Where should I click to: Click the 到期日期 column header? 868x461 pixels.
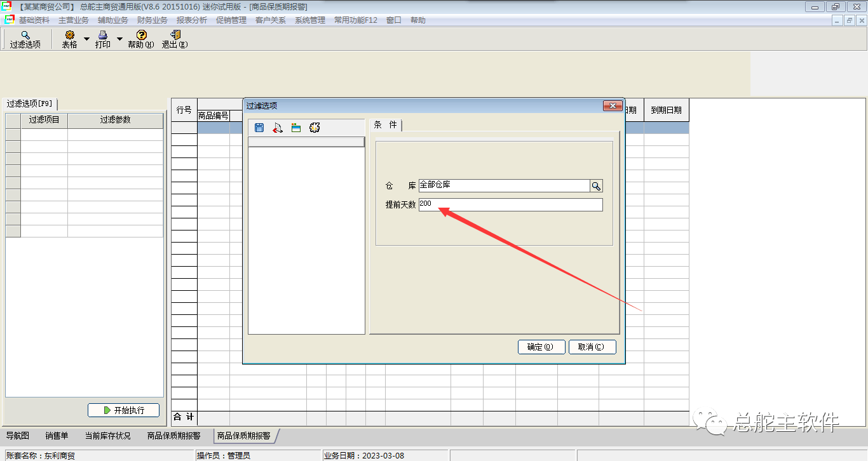pyautogui.click(x=667, y=110)
